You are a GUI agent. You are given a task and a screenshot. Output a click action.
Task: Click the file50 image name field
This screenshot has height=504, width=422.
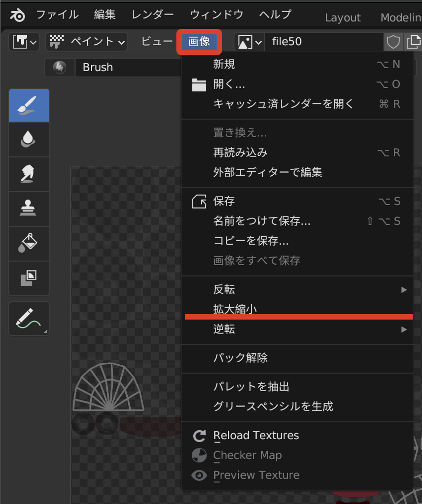click(324, 42)
